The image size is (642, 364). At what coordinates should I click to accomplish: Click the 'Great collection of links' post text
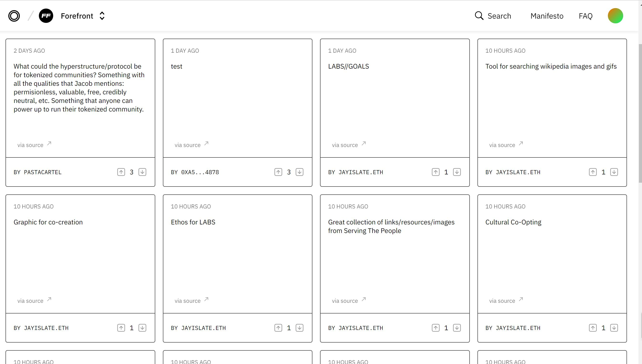click(391, 226)
